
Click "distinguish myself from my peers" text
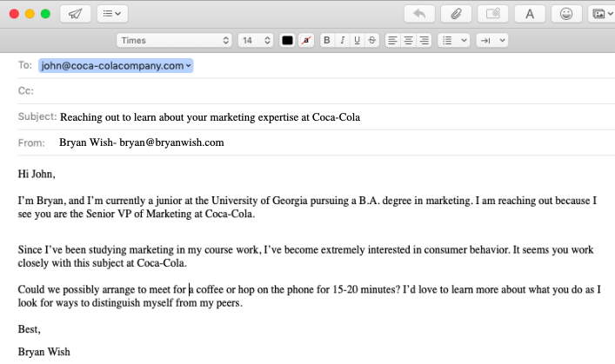pyautogui.click(x=167, y=303)
